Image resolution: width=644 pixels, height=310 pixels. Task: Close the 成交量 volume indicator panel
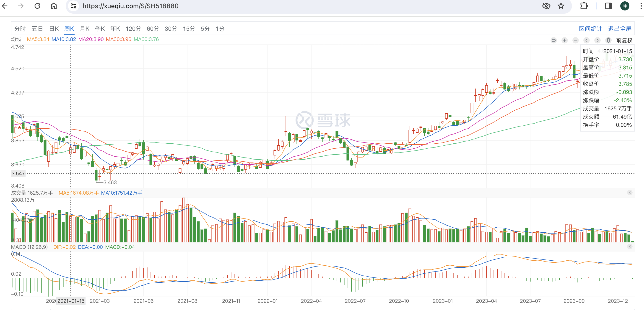630,192
